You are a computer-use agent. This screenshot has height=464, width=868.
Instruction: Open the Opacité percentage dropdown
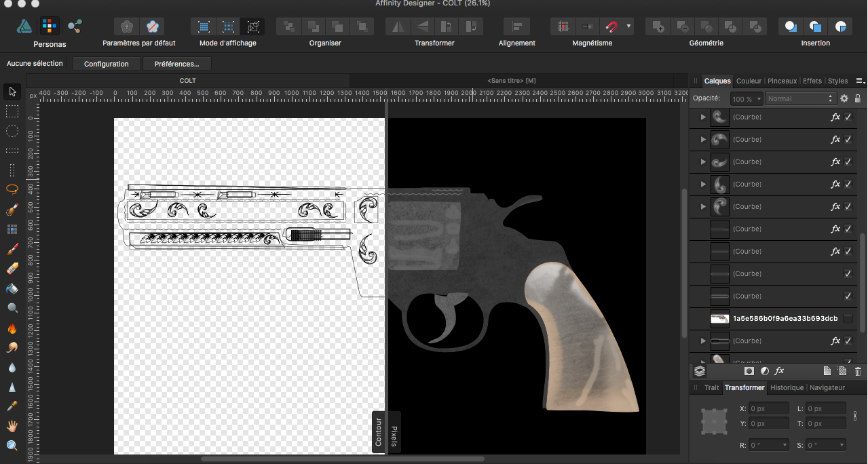pyautogui.click(x=759, y=99)
